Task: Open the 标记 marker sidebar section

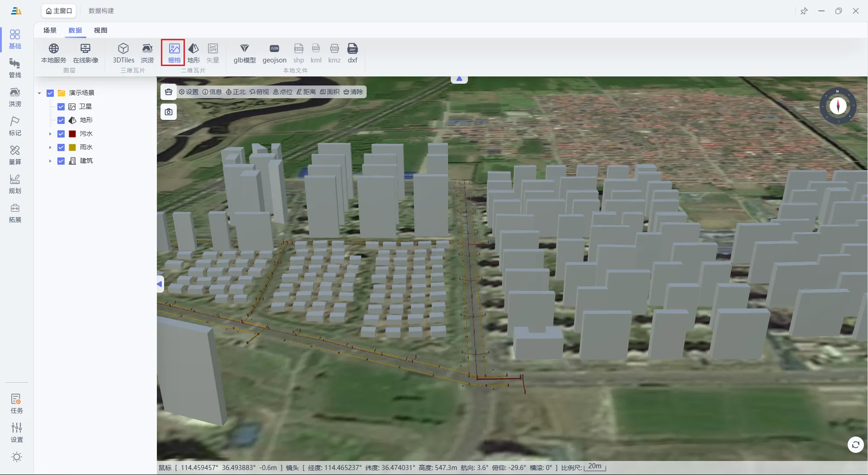Action: pos(15,126)
